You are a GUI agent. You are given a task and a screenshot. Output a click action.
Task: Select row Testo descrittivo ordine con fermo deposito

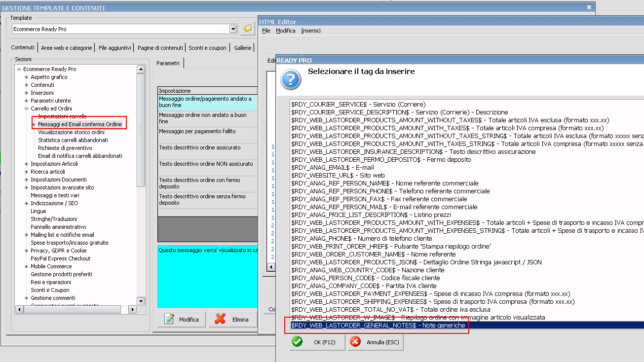[x=207, y=184]
